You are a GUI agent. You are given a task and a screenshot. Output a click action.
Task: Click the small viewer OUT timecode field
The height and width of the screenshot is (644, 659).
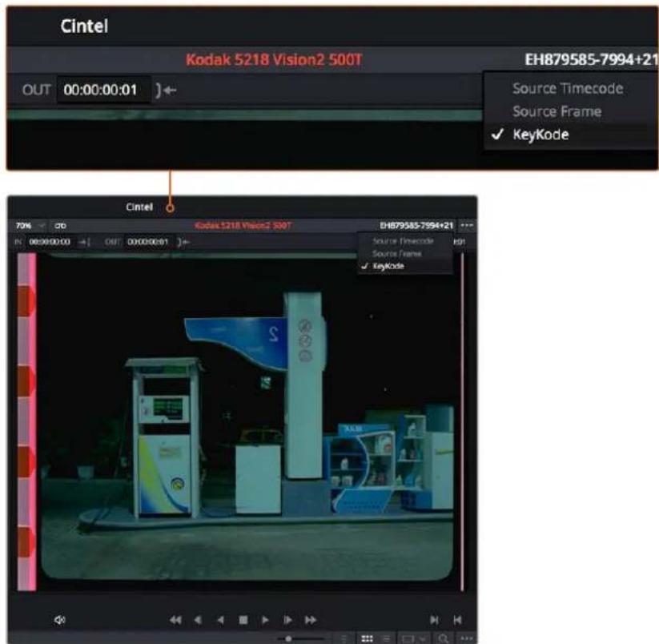[147, 242]
